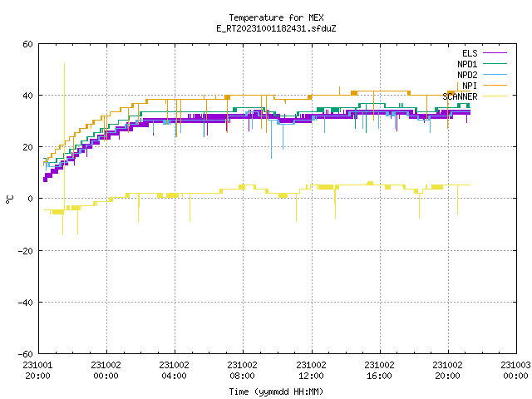This screenshot has height=399, width=532.
Task: Click the NPI legend label
Action: pyautogui.click(x=470, y=86)
